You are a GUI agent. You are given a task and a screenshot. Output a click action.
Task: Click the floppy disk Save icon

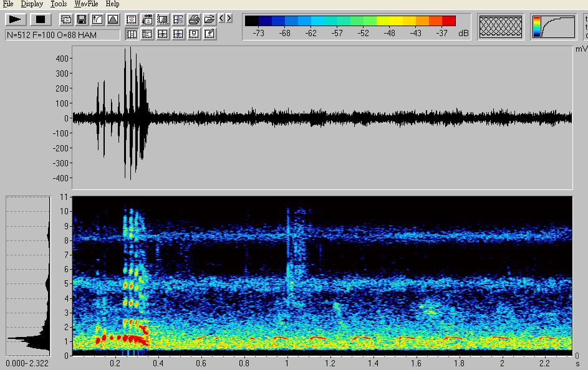click(82, 19)
